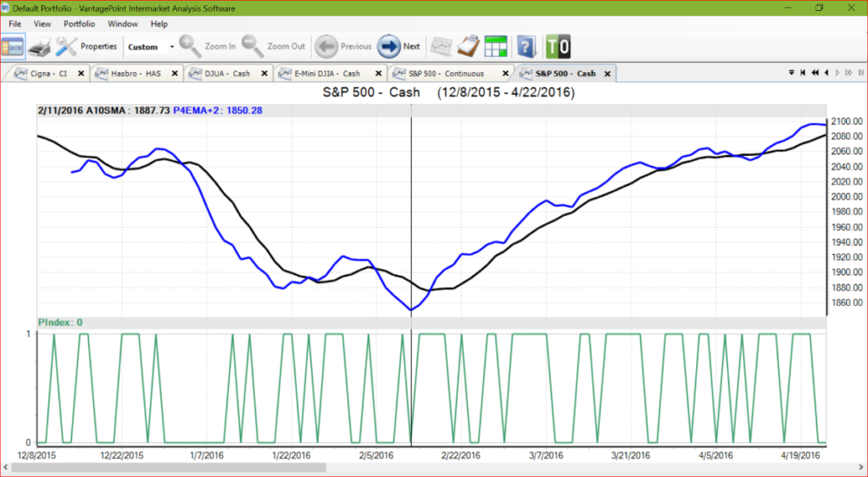Click the Show portfolio panel icon
This screenshot has width=868, height=477.
coord(13,47)
